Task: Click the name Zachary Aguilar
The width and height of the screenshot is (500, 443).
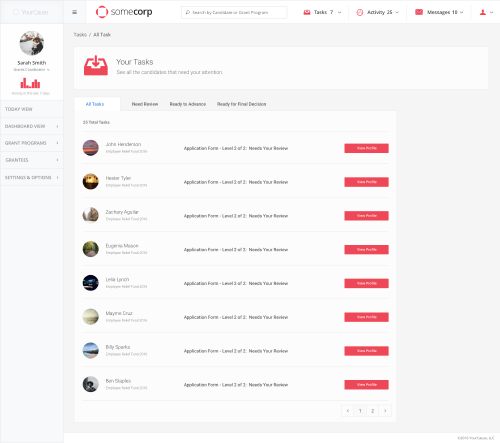Action: coord(122,212)
